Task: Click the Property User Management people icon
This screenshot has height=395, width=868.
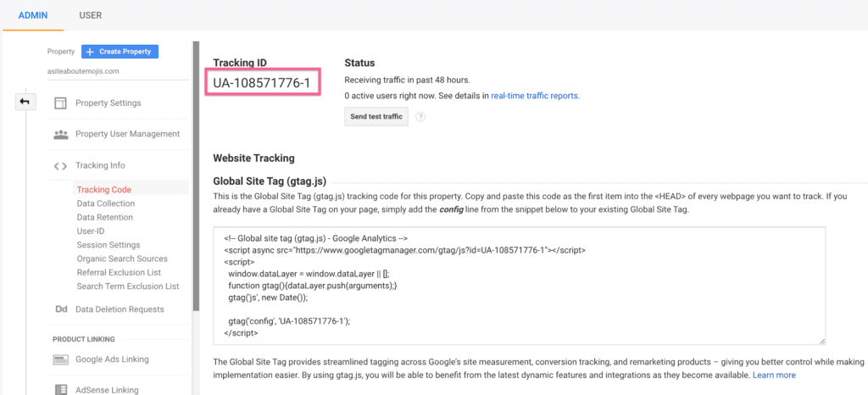Action: [60, 134]
